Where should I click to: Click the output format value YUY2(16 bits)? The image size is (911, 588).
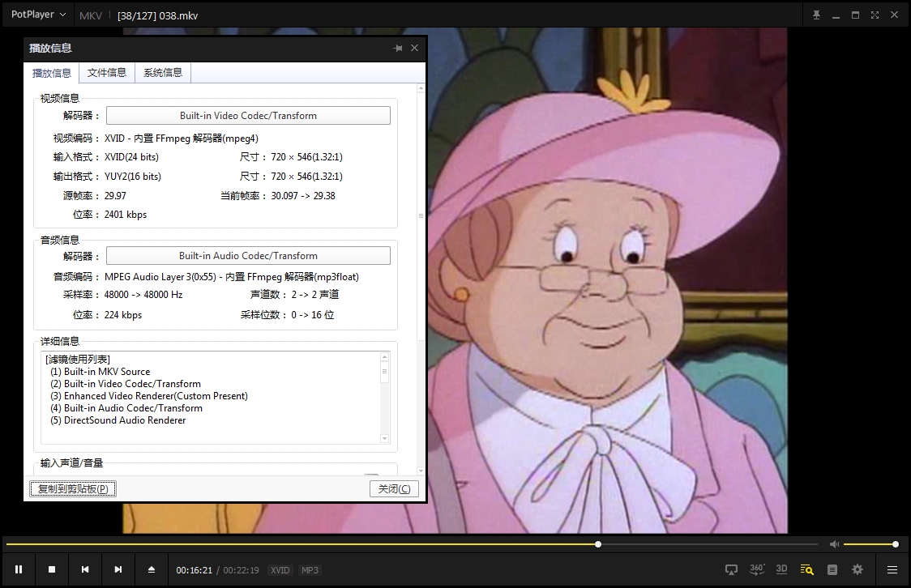click(132, 176)
